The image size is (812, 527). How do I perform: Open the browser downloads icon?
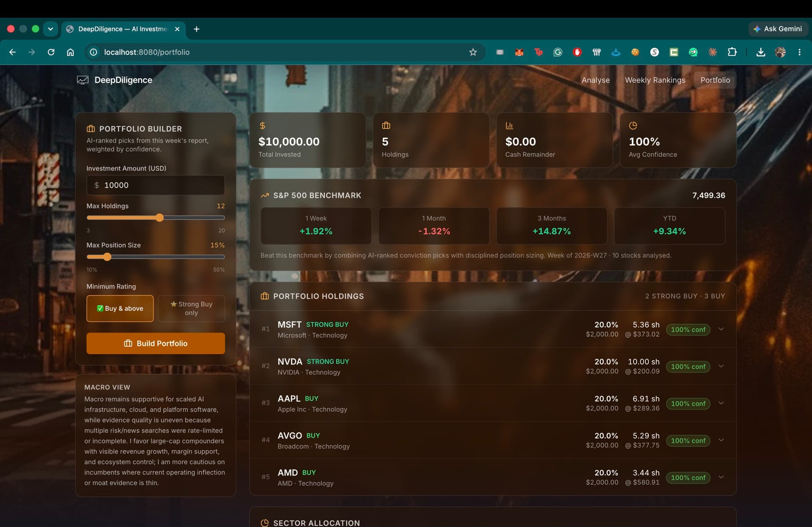760,52
